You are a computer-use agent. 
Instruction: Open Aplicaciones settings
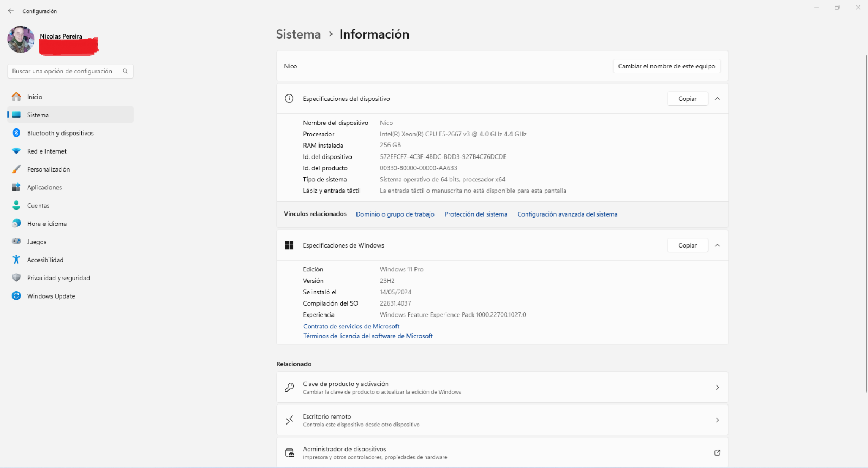tap(71, 187)
